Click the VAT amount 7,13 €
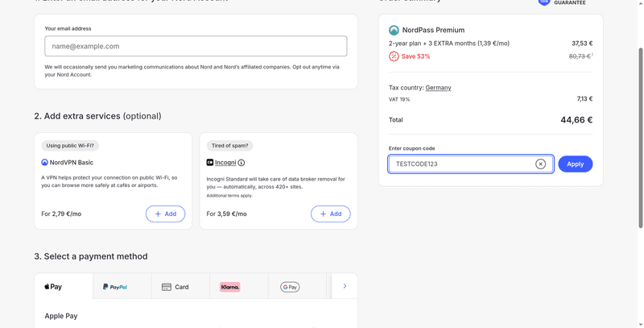Viewport: 644px width, 328px height. (584, 98)
